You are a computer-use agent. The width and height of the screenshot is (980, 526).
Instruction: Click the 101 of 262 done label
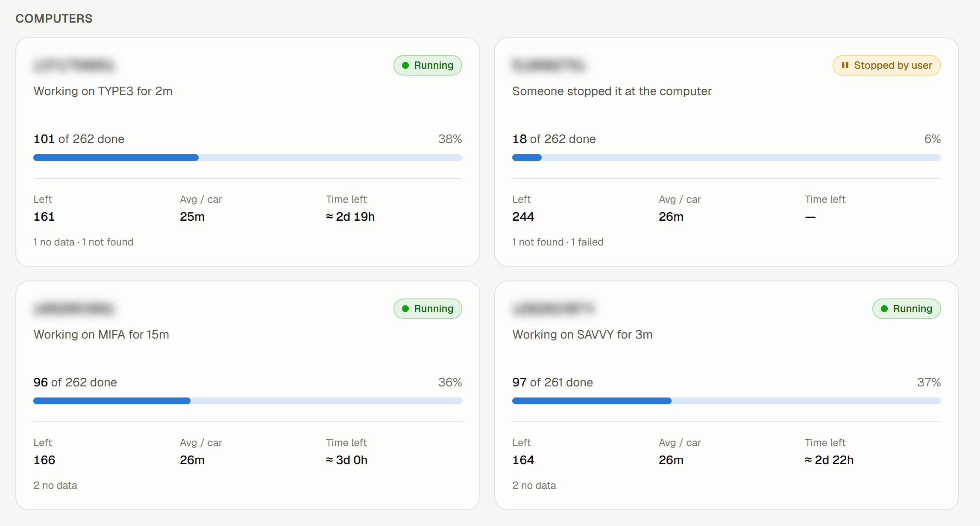click(x=79, y=139)
